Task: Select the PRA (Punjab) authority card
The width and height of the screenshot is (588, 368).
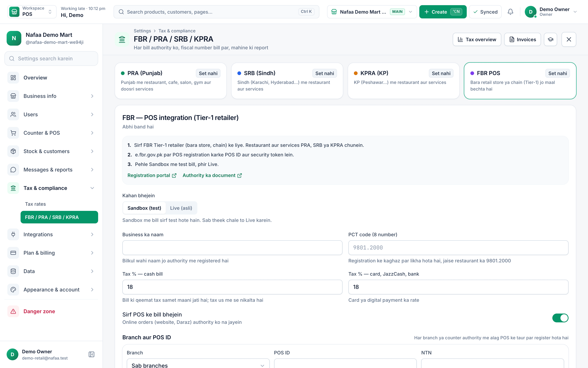Action: click(171, 81)
